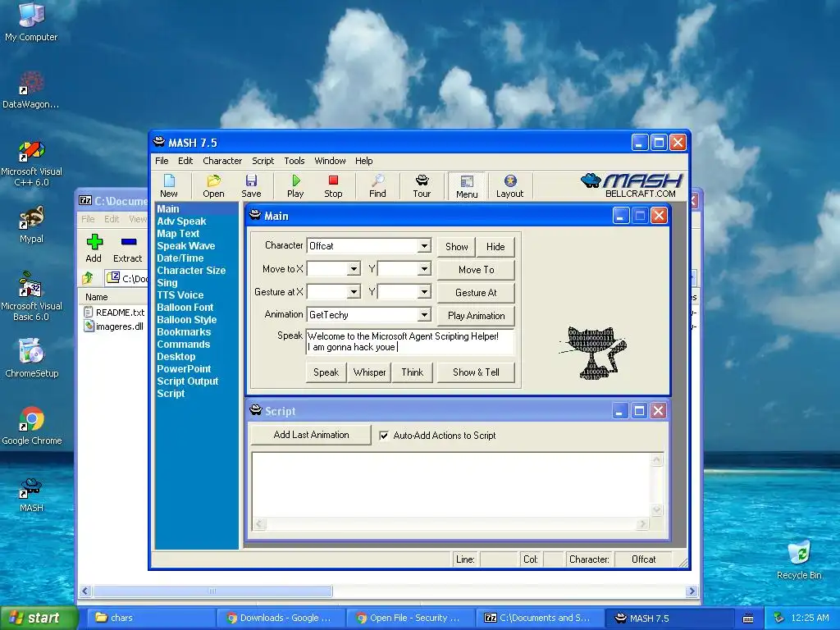
Task: Expand the Animation dropdown showing GetTechy
Action: pyautogui.click(x=424, y=315)
